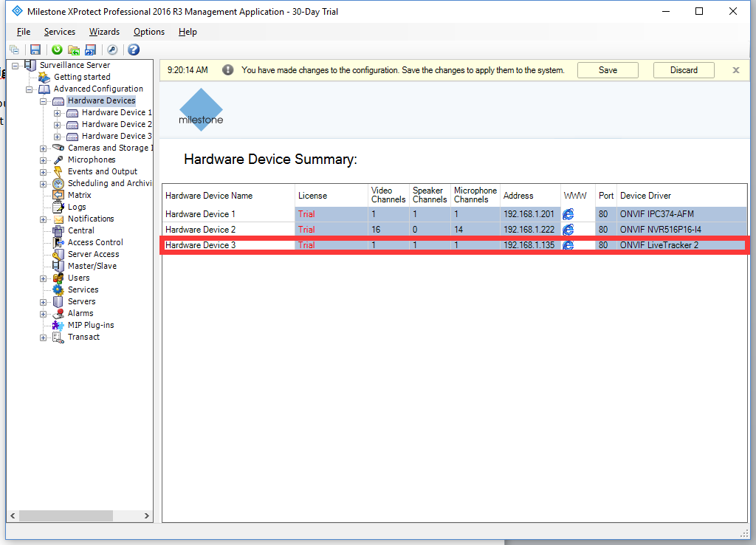756x545 pixels.
Task: Open Internet Explorer icon for Hardware Device 3
Action: point(568,245)
